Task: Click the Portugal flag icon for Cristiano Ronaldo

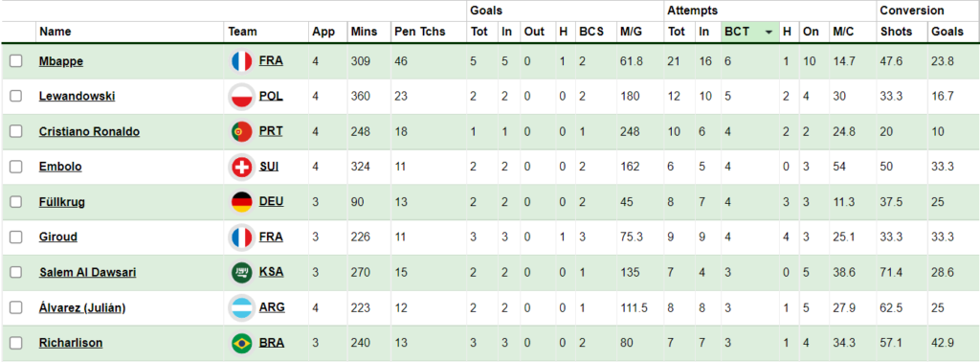Action: click(241, 131)
